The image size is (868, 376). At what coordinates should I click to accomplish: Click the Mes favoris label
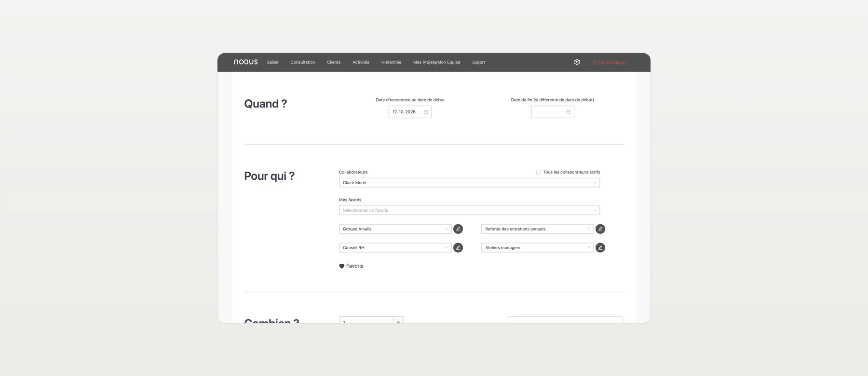[350, 200]
